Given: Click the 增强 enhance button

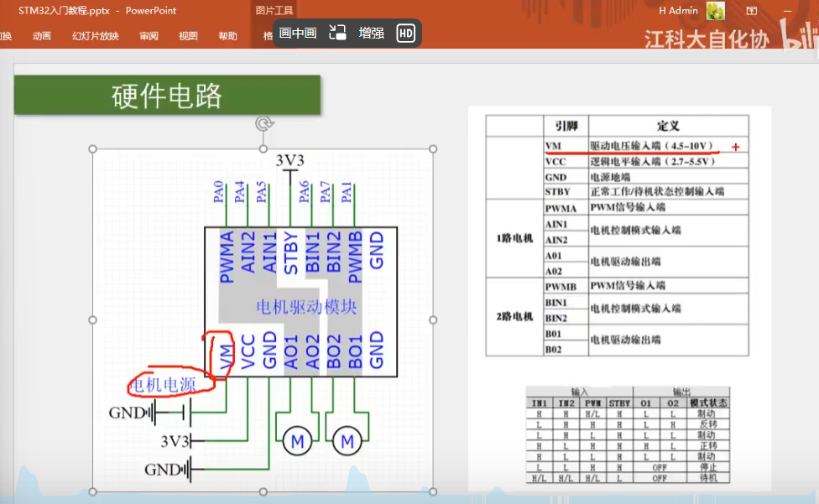Looking at the screenshot, I should pos(372,34).
